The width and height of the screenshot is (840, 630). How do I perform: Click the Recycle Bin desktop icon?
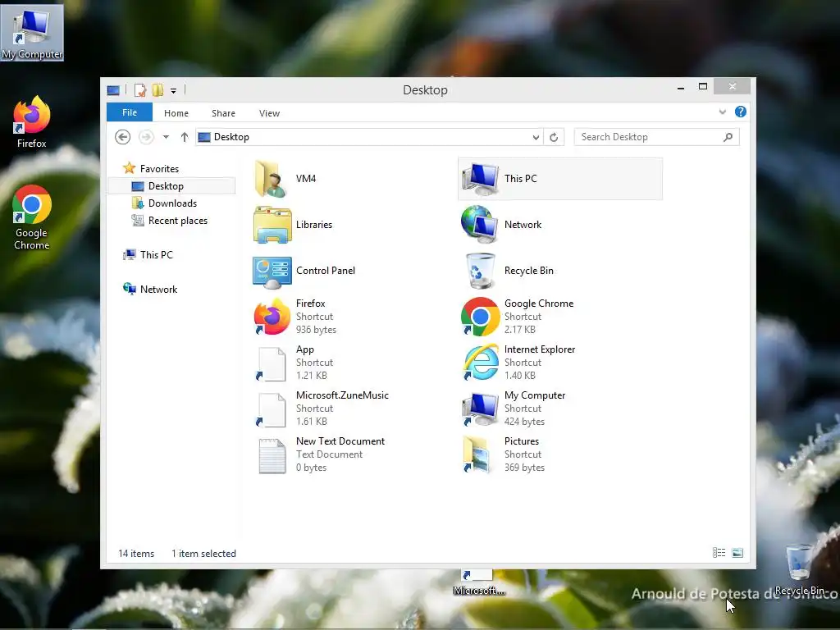tap(799, 570)
